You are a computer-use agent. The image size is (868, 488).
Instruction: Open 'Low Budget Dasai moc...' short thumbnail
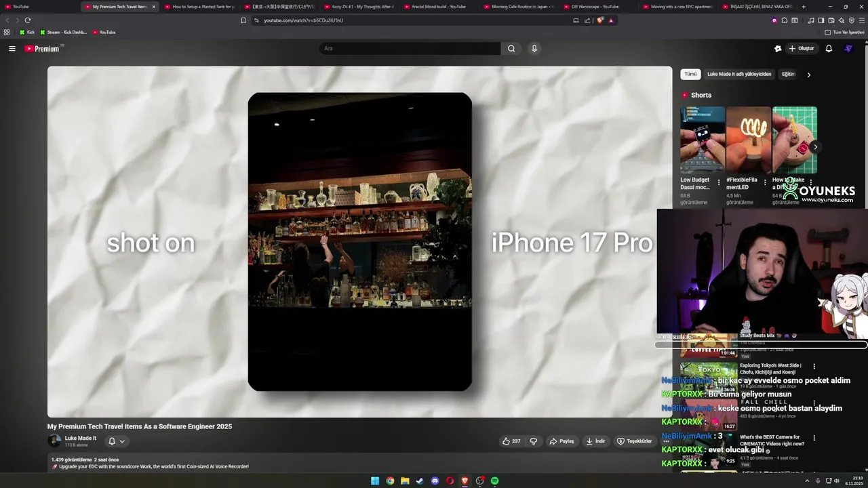click(703, 140)
